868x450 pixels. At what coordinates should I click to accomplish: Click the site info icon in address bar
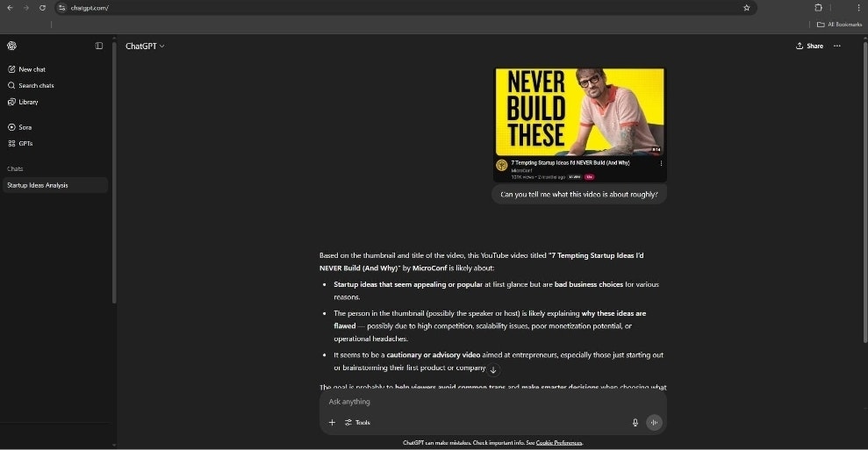click(62, 8)
